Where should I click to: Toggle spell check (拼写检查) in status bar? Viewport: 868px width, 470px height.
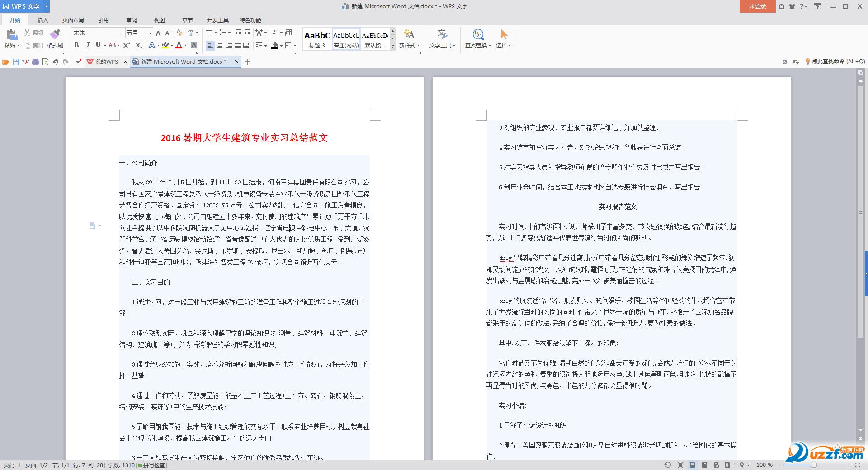pyautogui.click(x=152, y=465)
